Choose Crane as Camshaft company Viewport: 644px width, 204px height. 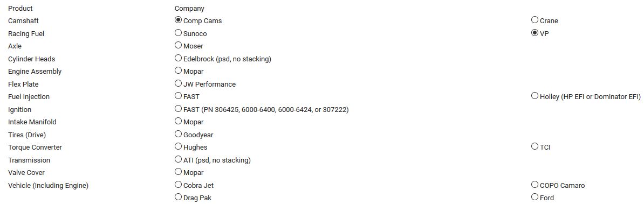point(535,20)
